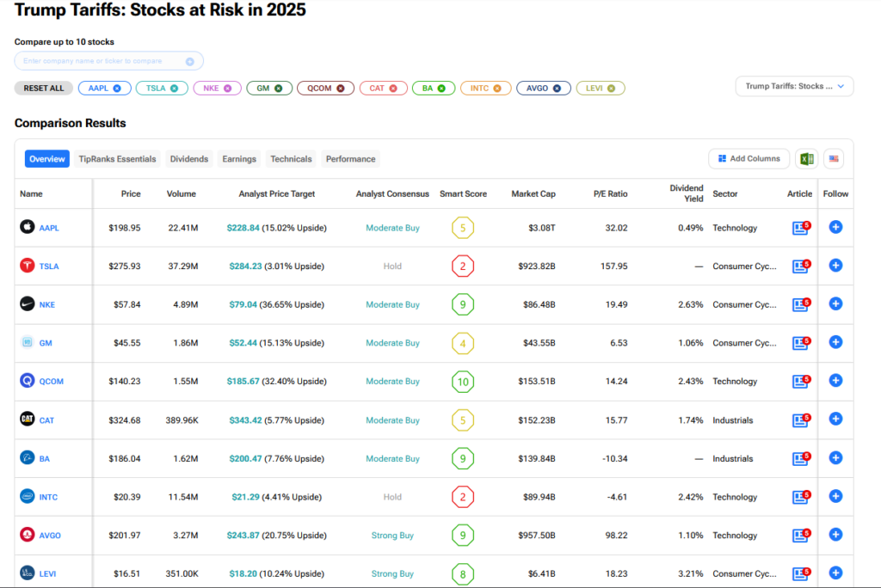Follow NKE with the plus button
Screen dimensions: 881x588
point(835,303)
